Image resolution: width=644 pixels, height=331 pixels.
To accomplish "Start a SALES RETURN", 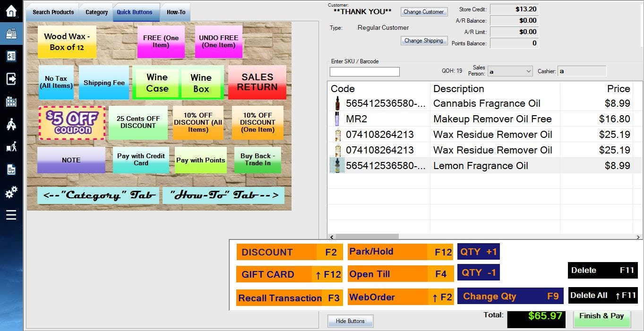I will tap(257, 82).
